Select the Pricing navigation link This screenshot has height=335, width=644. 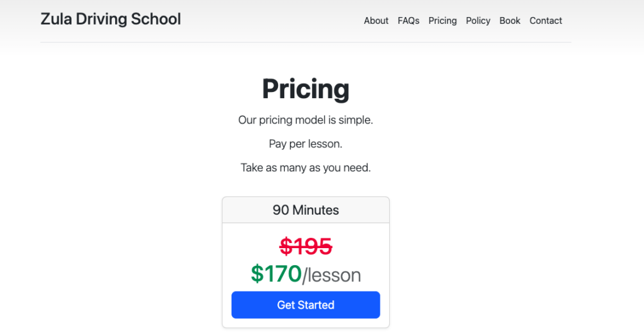[x=443, y=21]
